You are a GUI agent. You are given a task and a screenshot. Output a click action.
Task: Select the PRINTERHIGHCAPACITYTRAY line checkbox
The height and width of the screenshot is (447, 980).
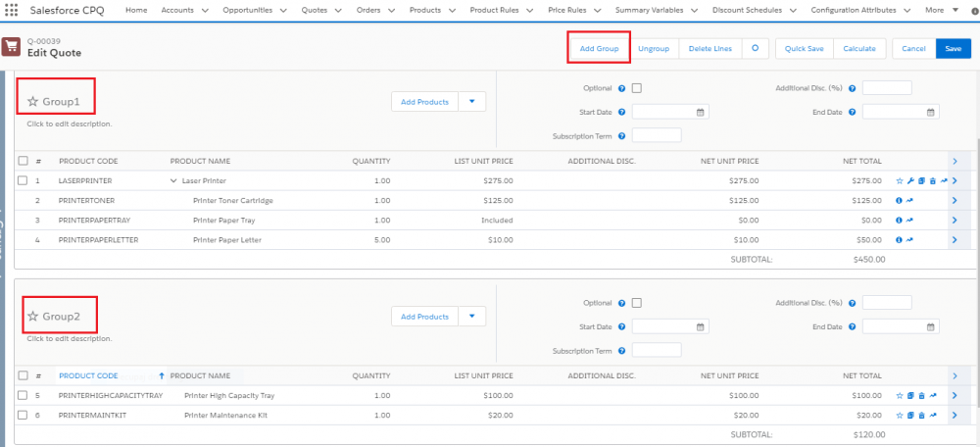click(23, 396)
